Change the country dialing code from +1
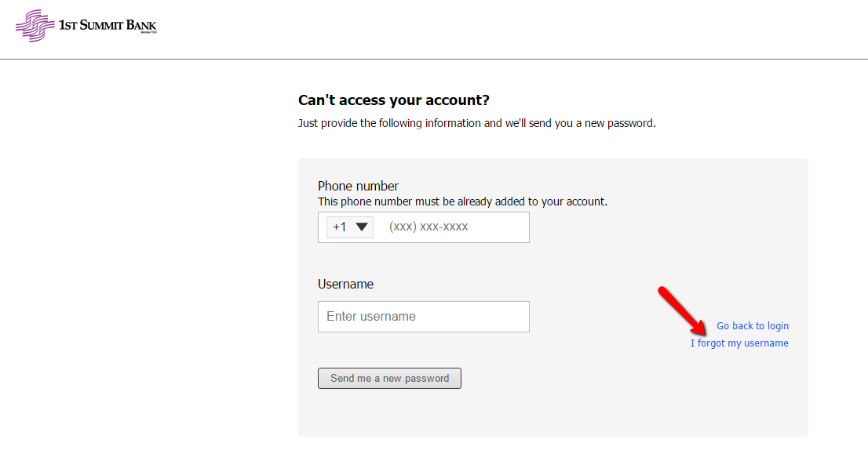 click(349, 227)
